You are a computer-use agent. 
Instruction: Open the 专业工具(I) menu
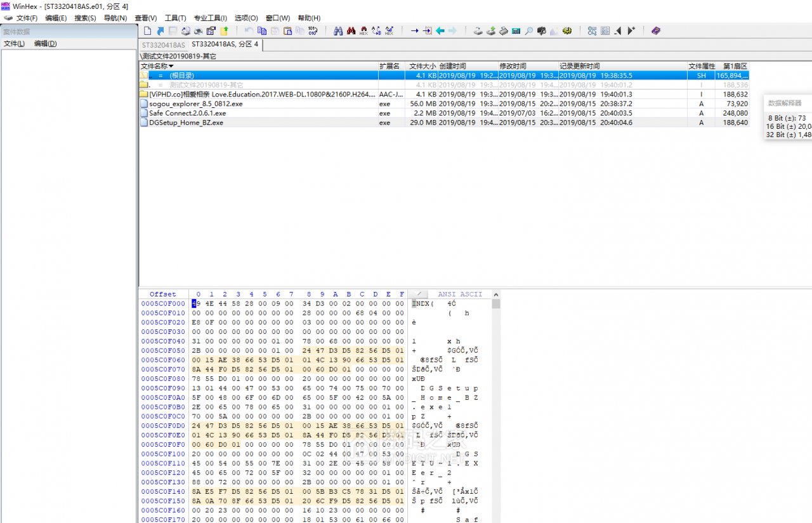[210, 18]
